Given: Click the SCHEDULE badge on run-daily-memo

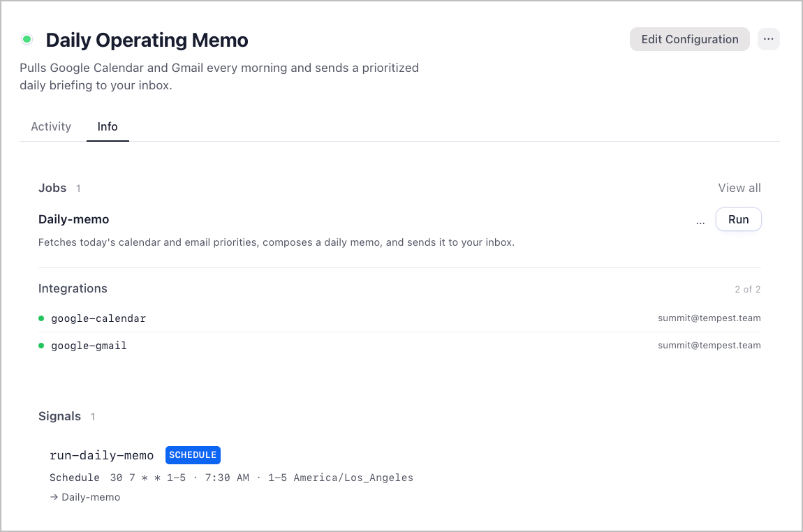Looking at the screenshot, I should click(x=193, y=455).
